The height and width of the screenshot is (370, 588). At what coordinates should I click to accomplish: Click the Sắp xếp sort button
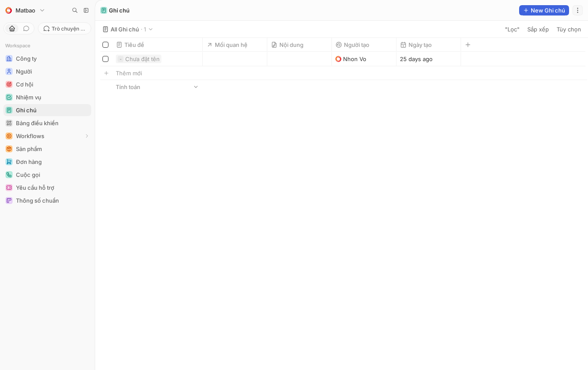pos(538,29)
